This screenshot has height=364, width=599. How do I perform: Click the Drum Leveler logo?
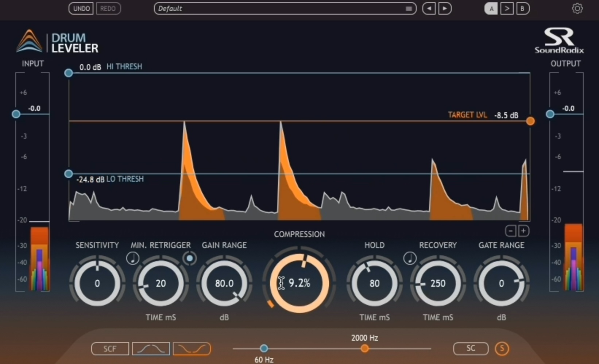57,42
